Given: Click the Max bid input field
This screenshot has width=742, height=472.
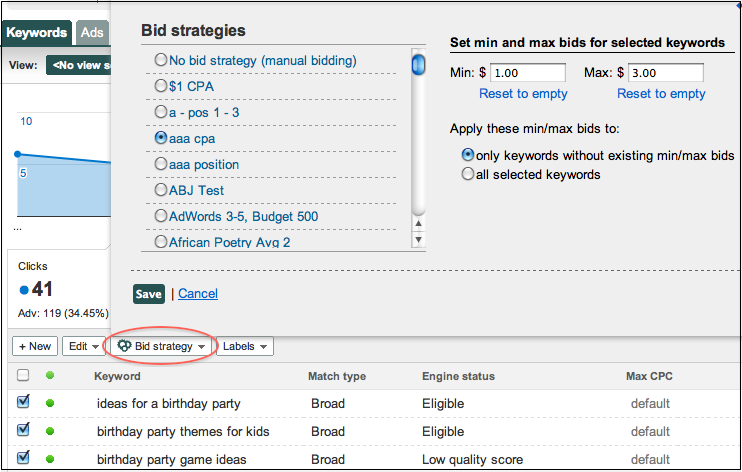Looking at the screenshot, I should point(665,73).
